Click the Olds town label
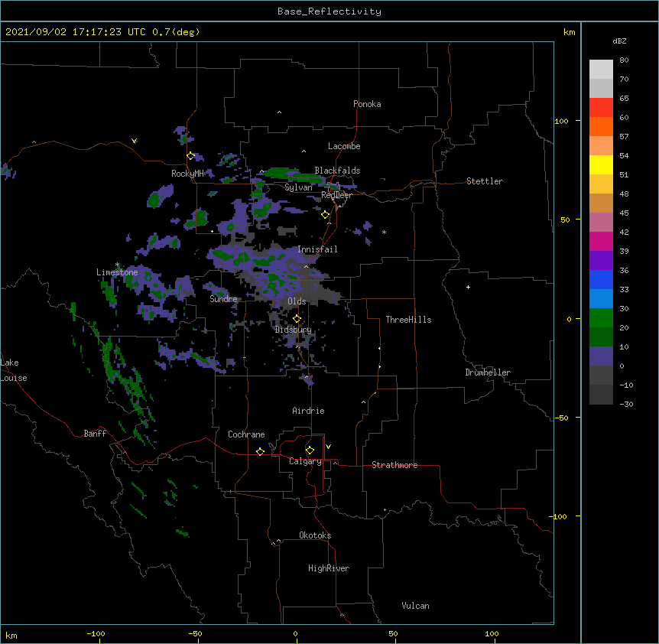Screen dimensions: 659x644 297,301
